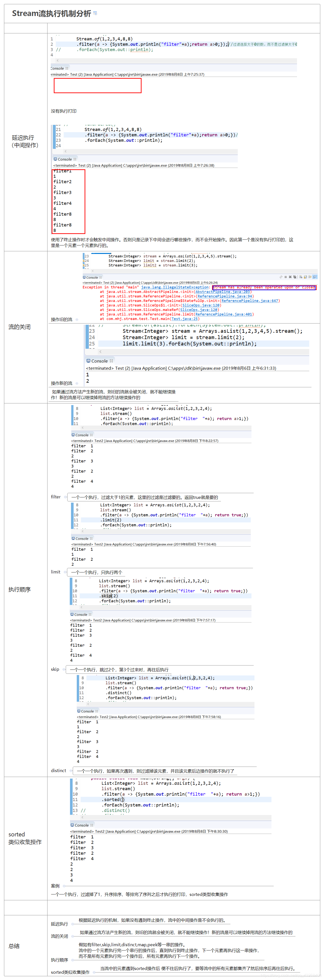Click the Console view icon of 8:30:30 run
This screenshot has width=324, height=980.
[x=72, y=825]
